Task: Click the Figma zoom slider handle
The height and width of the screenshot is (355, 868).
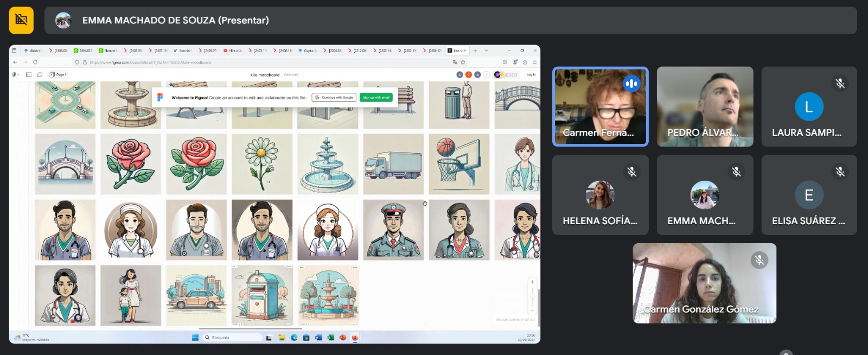Action: tap(532, 296)
